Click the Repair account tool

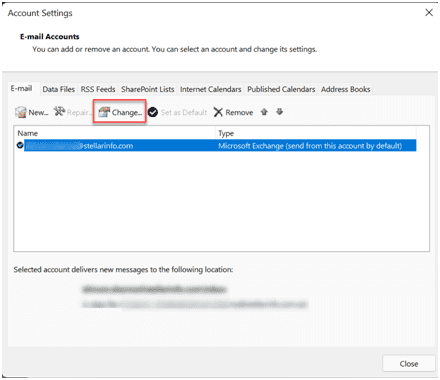pos(73,112)
